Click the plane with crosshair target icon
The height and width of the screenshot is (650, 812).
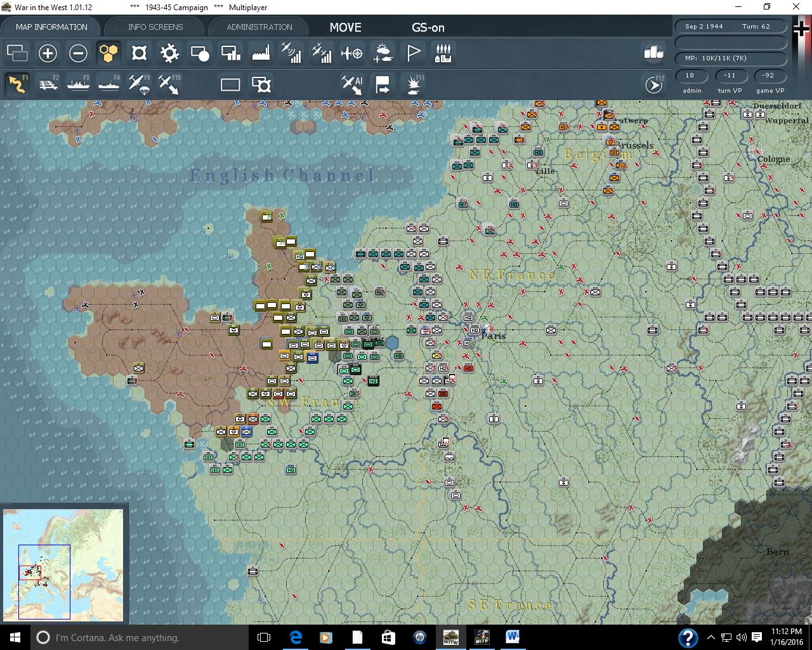[352, 53]
